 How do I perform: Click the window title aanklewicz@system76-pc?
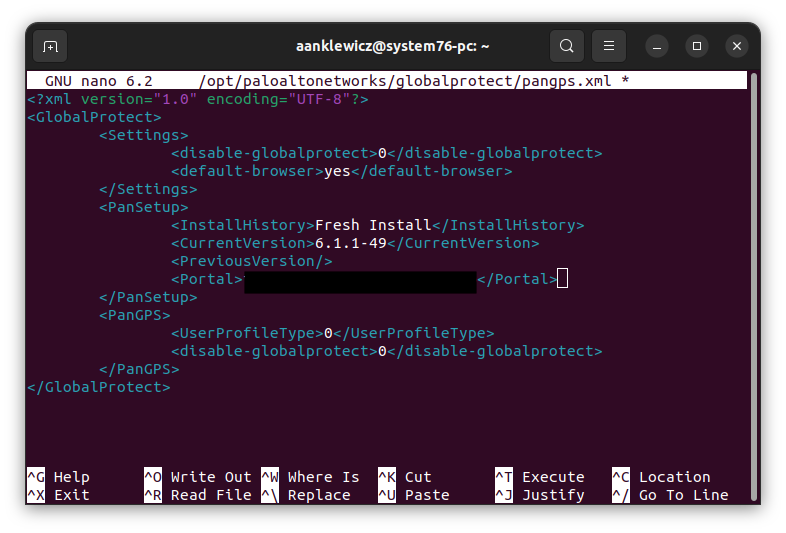click(392, 46)
